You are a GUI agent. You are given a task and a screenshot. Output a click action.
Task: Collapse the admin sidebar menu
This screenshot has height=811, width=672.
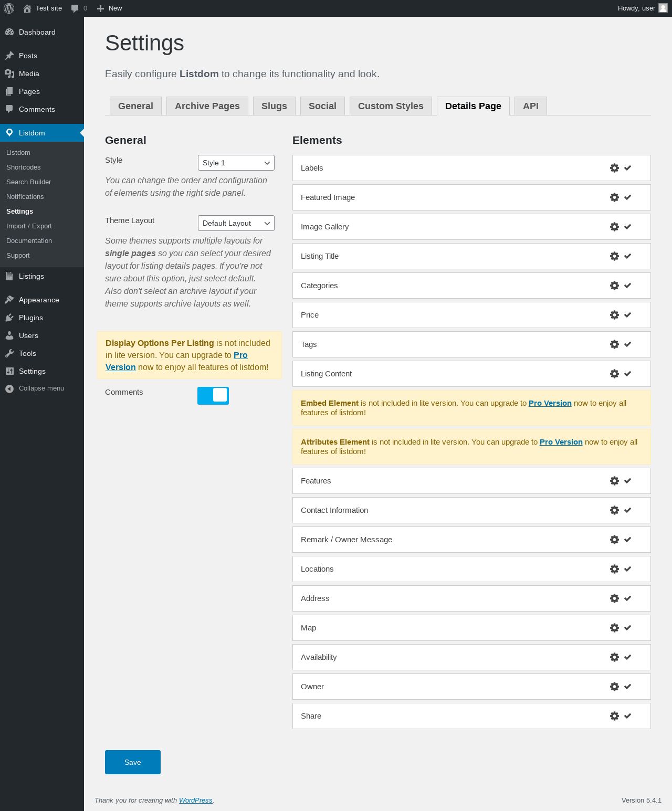[x=41, y=388]
